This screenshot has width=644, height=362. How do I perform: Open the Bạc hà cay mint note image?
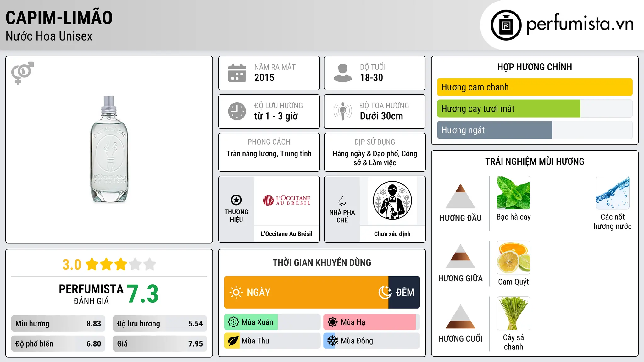514,193
